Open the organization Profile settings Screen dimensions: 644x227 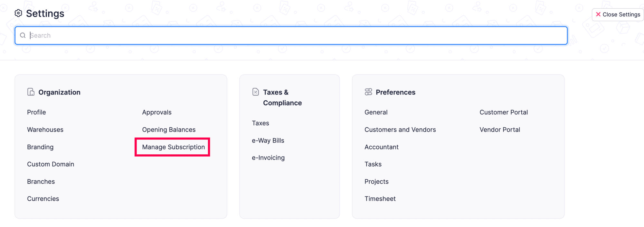point(36,112)
